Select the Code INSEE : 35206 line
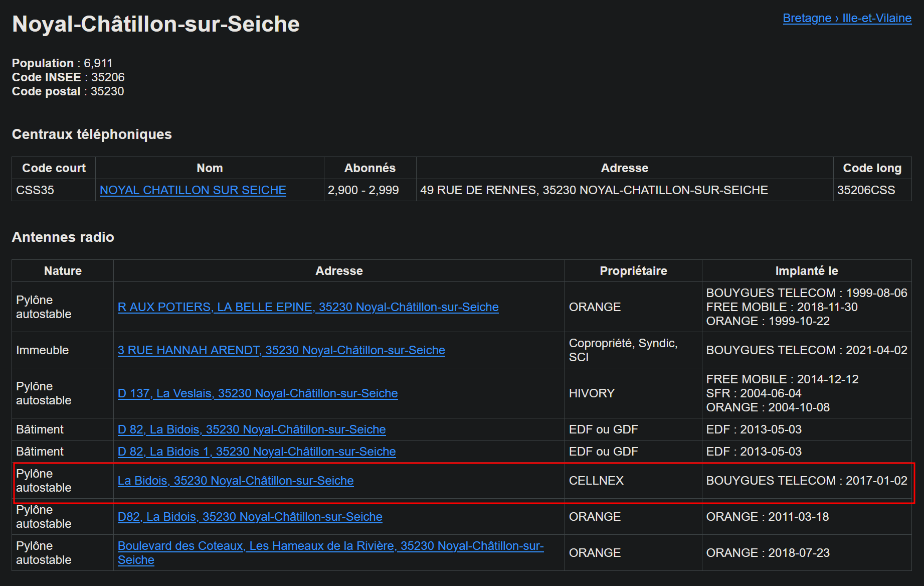The width and height of the screenshot is (924, 586). (x=68, y=77)
